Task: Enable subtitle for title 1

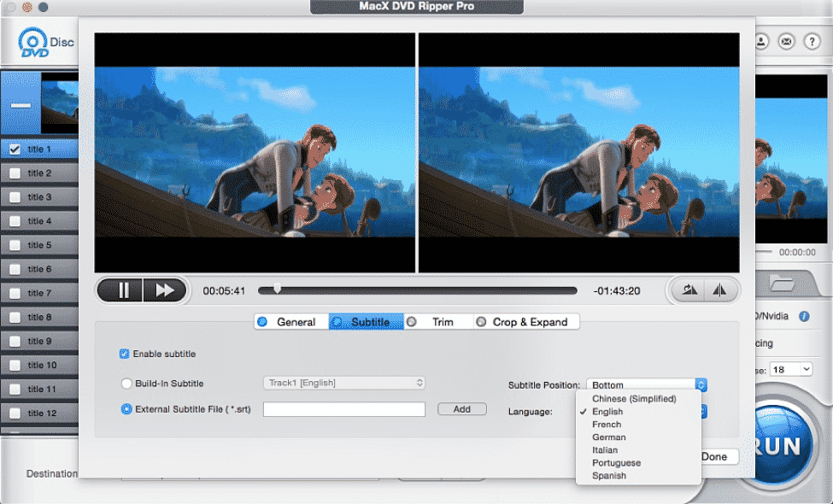Action: [x=124, y=354]
